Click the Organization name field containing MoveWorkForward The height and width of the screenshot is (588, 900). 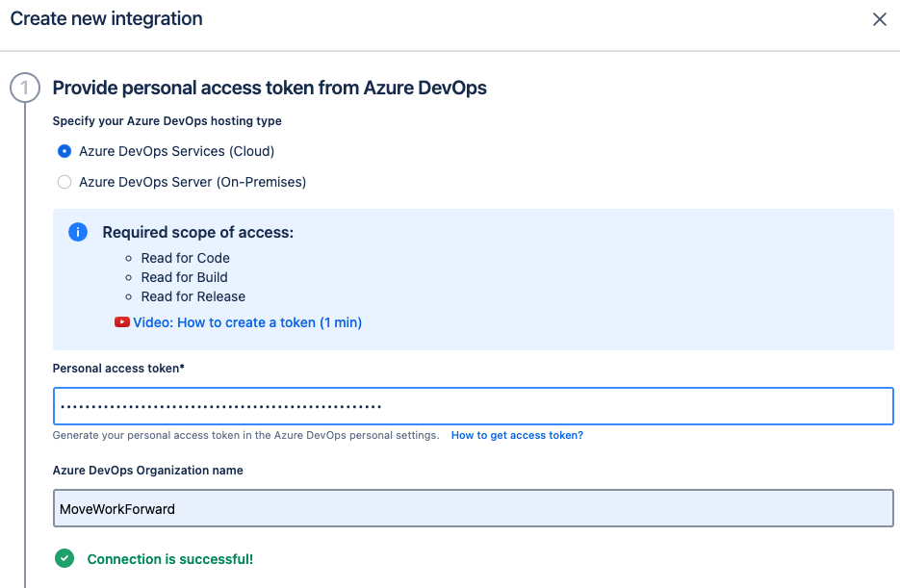(473, 508)
